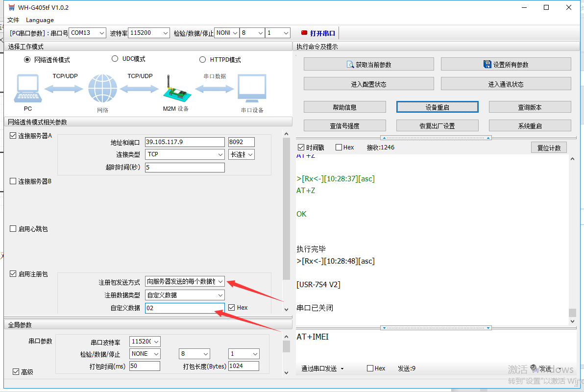The image size is (584, 392).
Task: Open the 串口号 COM13 dropdown
Action: [87, 33]
